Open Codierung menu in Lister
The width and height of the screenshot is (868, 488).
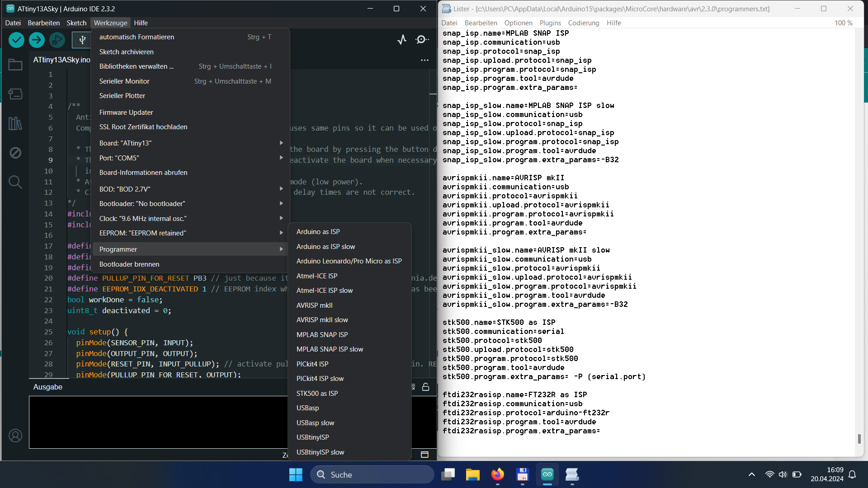click(x=584, y=23)
